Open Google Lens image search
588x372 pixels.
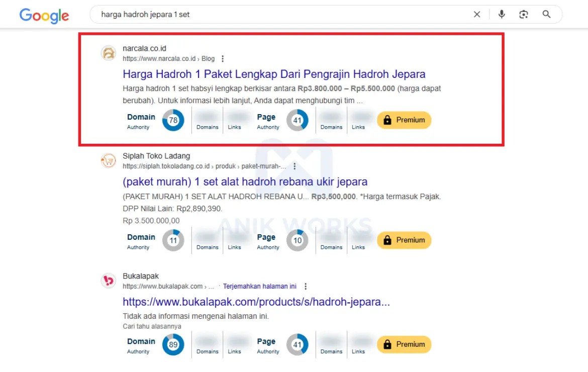pyautogui.click(x=524, y=15)
